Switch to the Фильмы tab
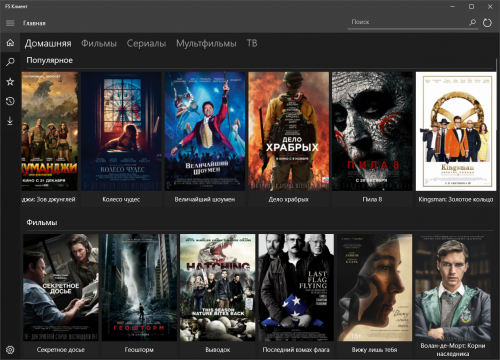The height and width of the screenshot is (360, 500). coord(99,43)
